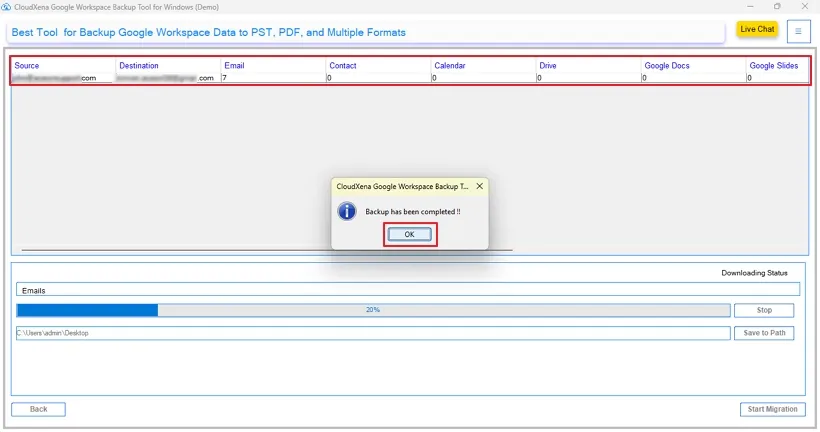Select the Source column header
Screen dimensions: 820x432
[x=27, y=66]
